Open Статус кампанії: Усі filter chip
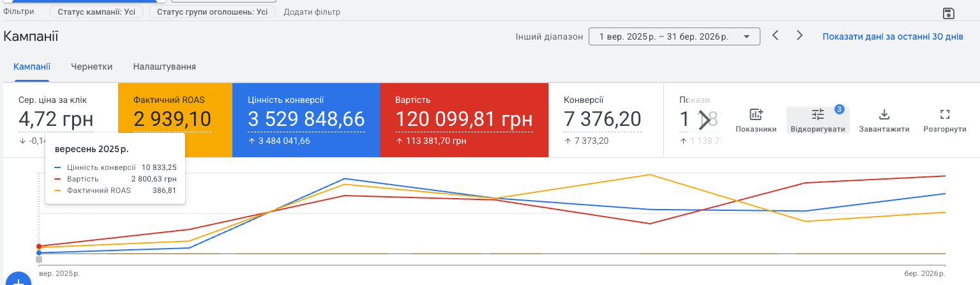 click(96, 12)
